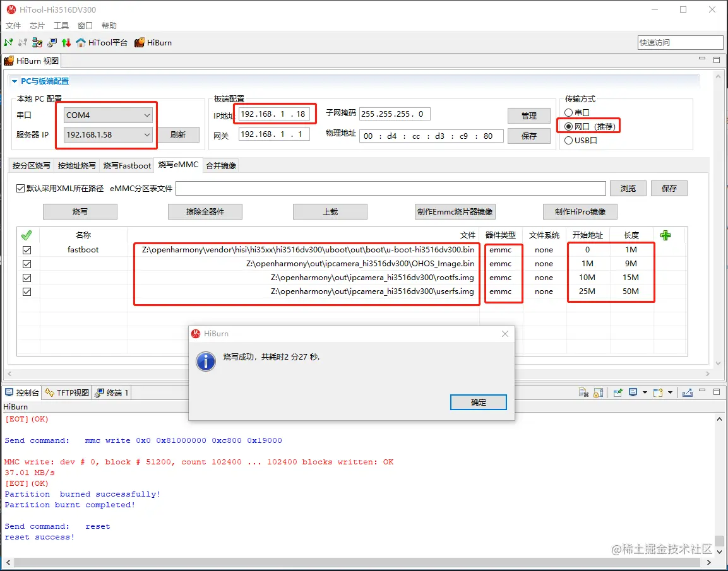Switch to the 按地址烧写 tab
Image resolution: width=728 pixels, height=571 pixels.
coord(76,165)
